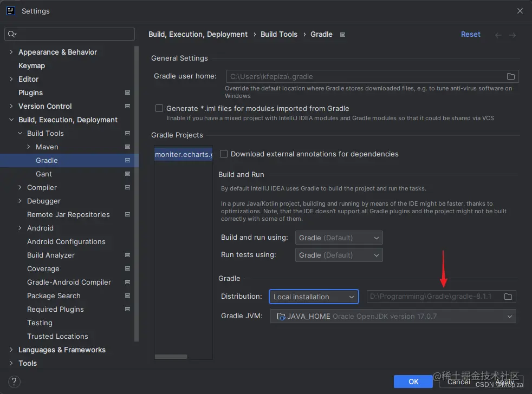The image size is (532, 394).
Task: Click project-level icon beside Remote Jar Repositories
Action: point(127,215)
